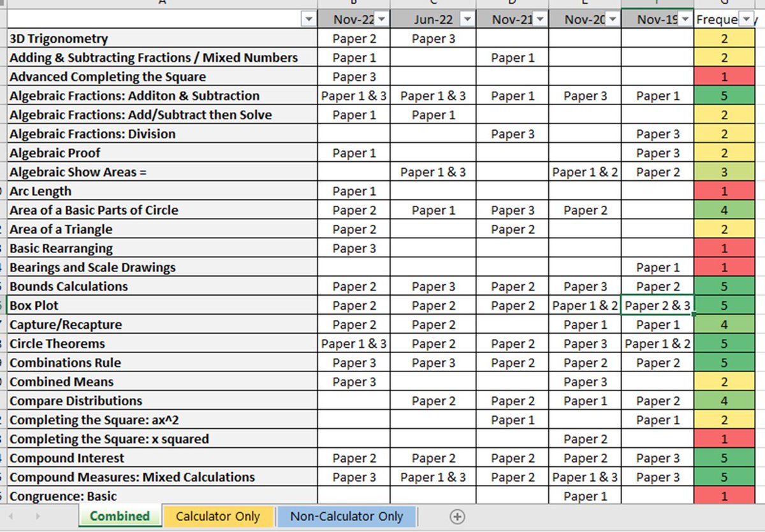
Task: Open the filter dropdown for Nov-21 column
Action: point(540,20)
